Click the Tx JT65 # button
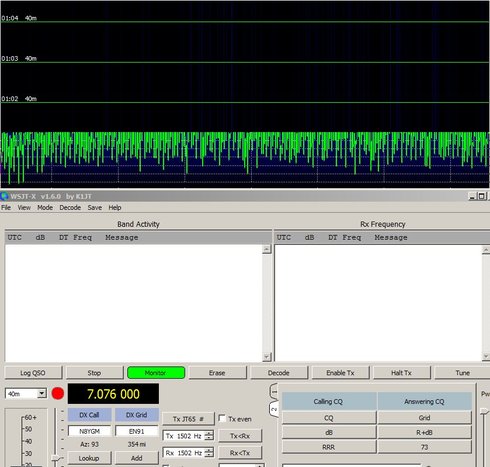 [x=188, y=419]
